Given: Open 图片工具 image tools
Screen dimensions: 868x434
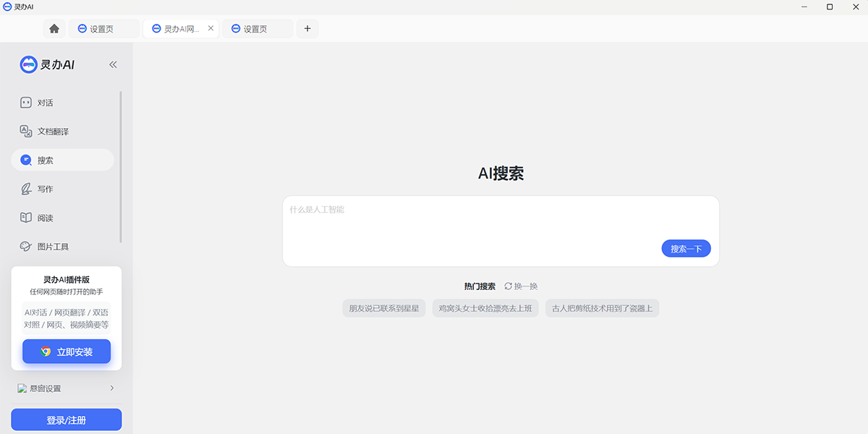Looking at the screenshot, I should point(62,247).
